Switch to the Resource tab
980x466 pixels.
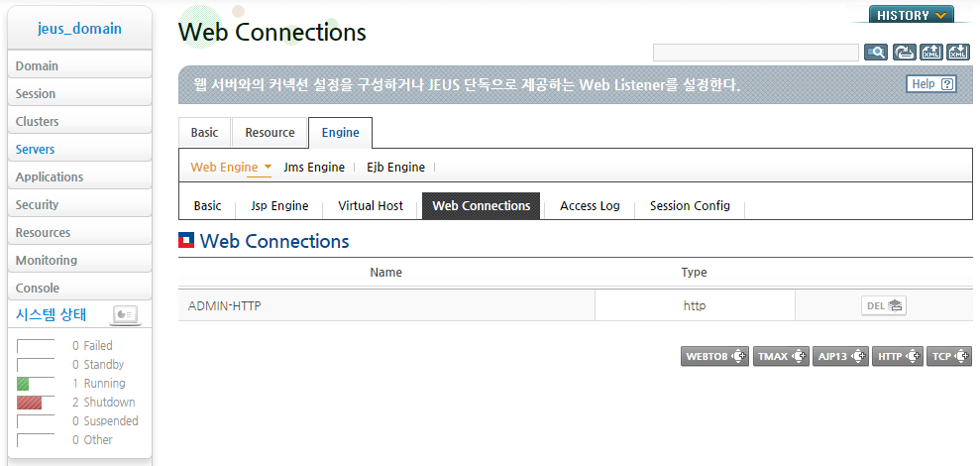(x=270, y=133)
